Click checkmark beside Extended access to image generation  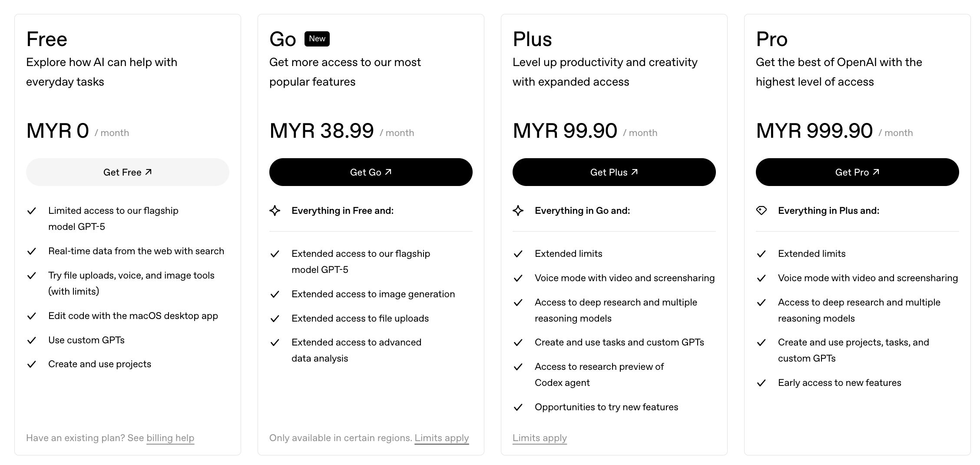[x=275, y=294]
